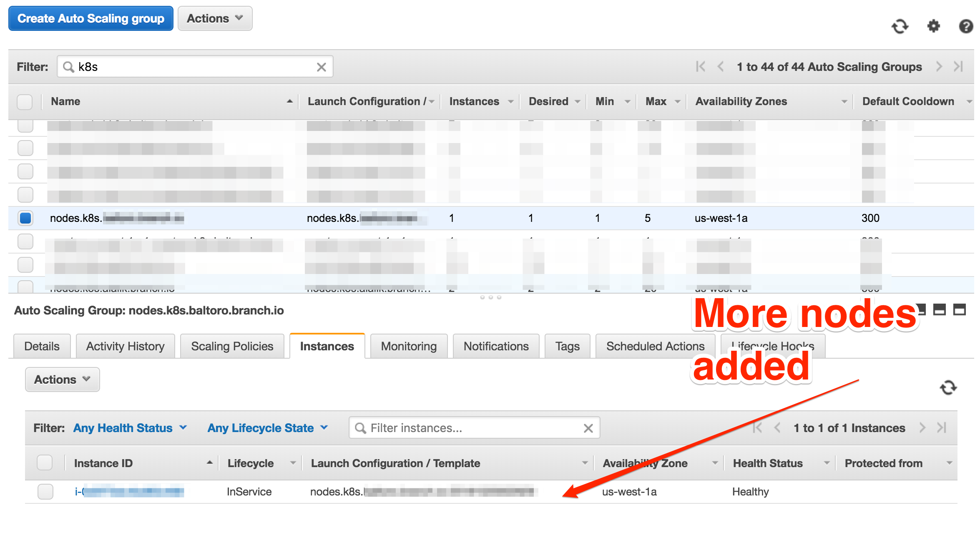Click Create Auto Scaling group button
This screenshot has width=980, height=548.
(91, 19)
